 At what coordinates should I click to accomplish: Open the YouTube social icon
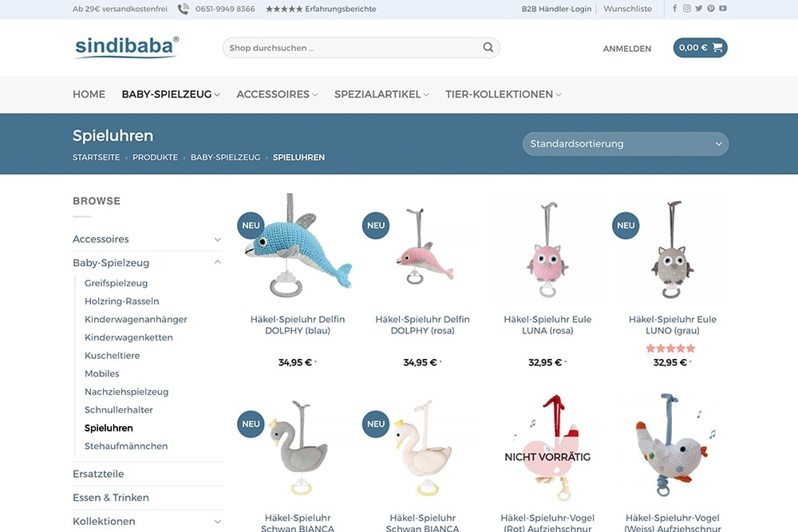pos(723,8)
